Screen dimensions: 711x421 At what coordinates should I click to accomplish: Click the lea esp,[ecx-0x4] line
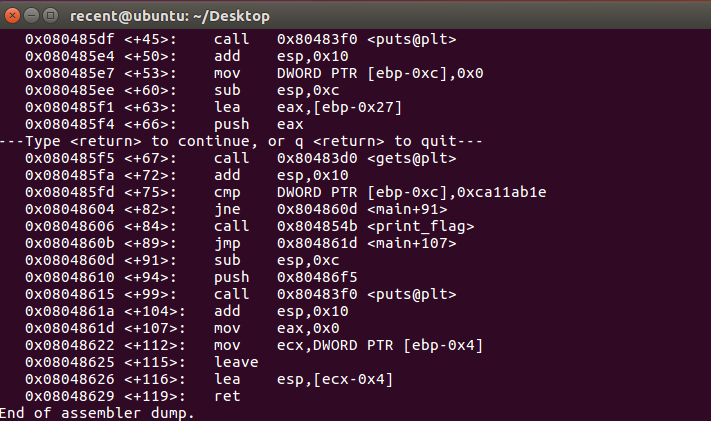coord(209,380)
